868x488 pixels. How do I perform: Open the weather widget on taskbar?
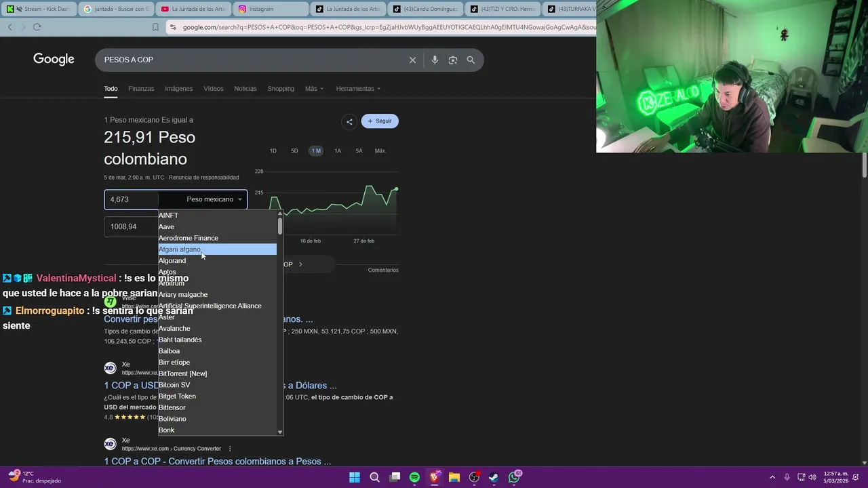[x=34, y=477]
